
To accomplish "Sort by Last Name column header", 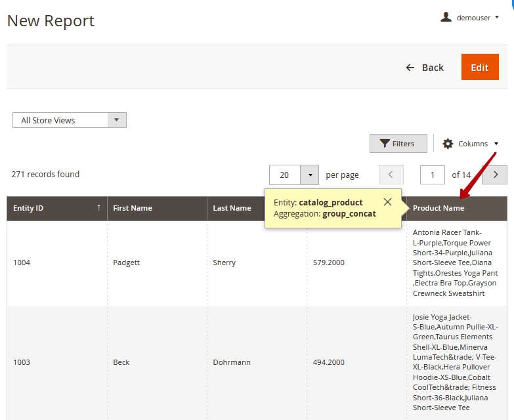I will pyautogui.click(x=232, y=208).
